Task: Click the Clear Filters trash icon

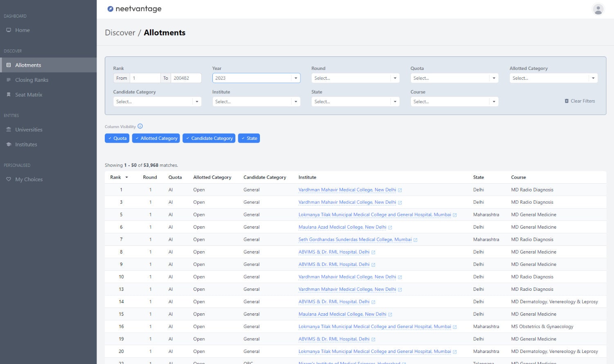Action: [x=567, y=101]
